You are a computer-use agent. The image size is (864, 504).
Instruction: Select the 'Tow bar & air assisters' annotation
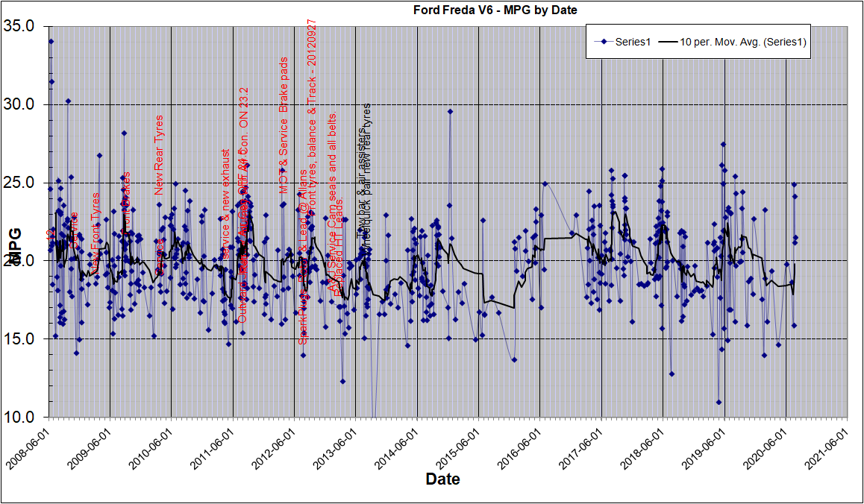(x=362, y=183)
